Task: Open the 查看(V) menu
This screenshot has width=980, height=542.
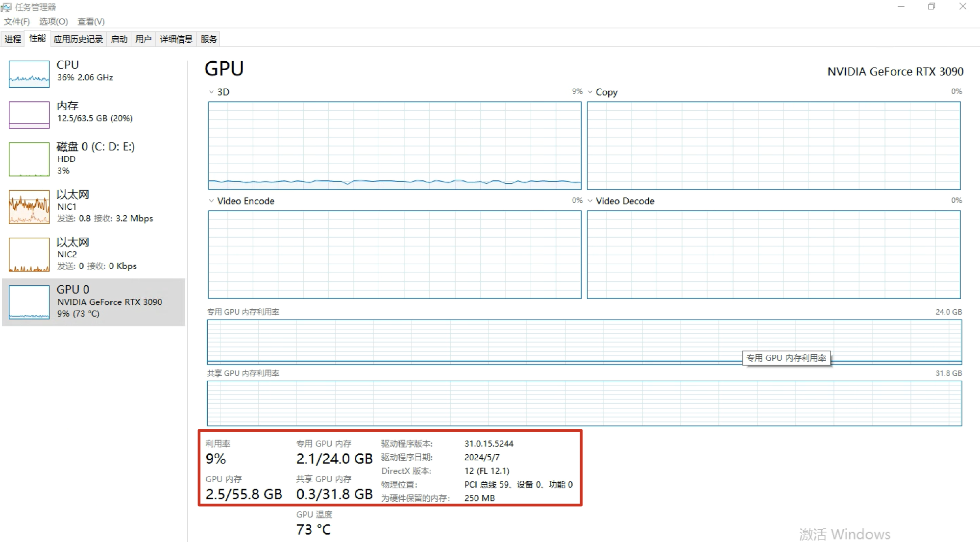Action: click(x=91, y=22)
